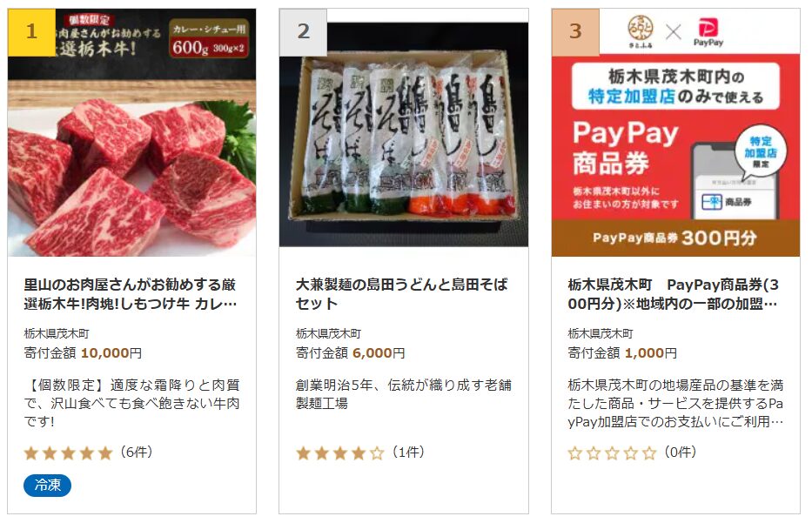
Task: Open the 大兼製麺の島田うどんと島田そばセット title link
Action: [x=402, y=293]
